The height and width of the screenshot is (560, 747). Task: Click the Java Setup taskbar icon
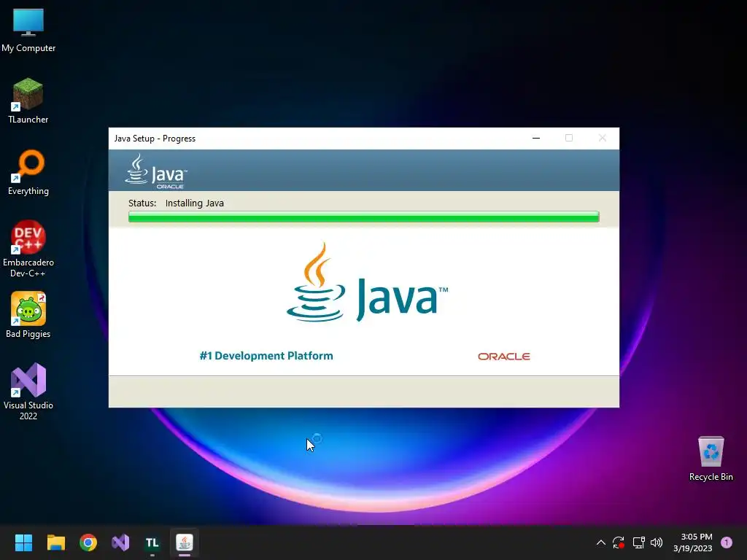[x=185, y=542]
